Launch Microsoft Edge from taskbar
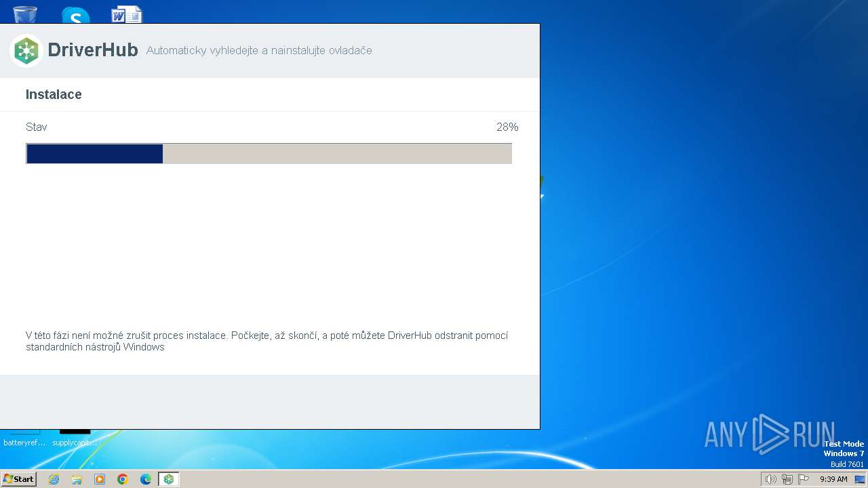 click(146, 479)
